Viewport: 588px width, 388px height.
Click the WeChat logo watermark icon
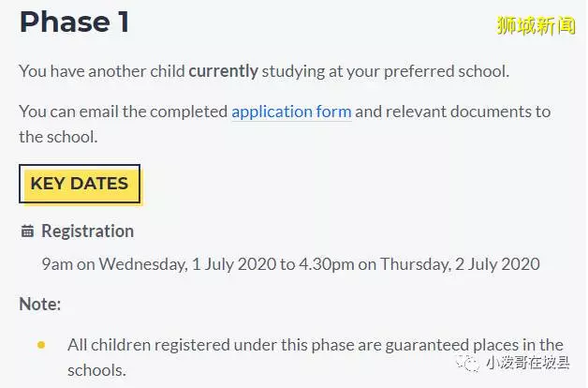tap(467, 363)
